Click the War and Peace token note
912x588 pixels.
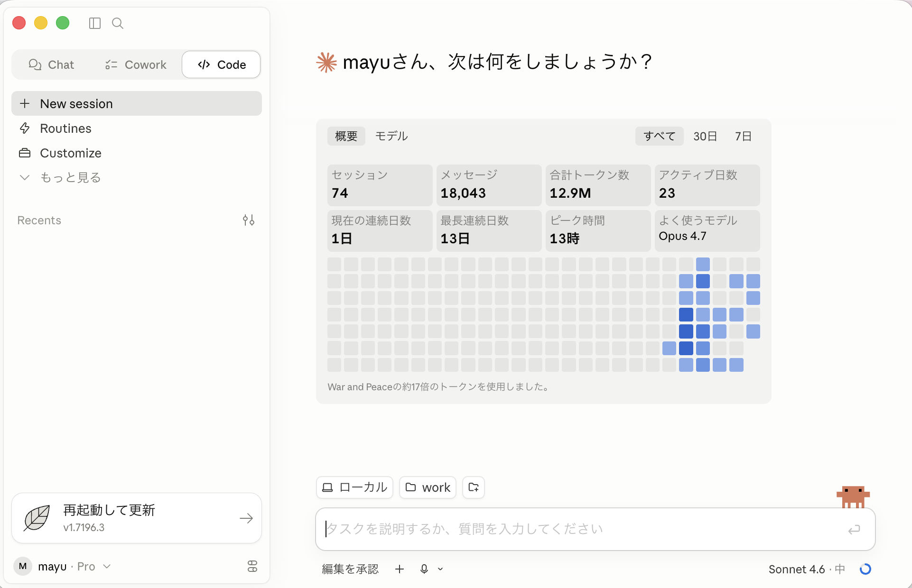438,387
